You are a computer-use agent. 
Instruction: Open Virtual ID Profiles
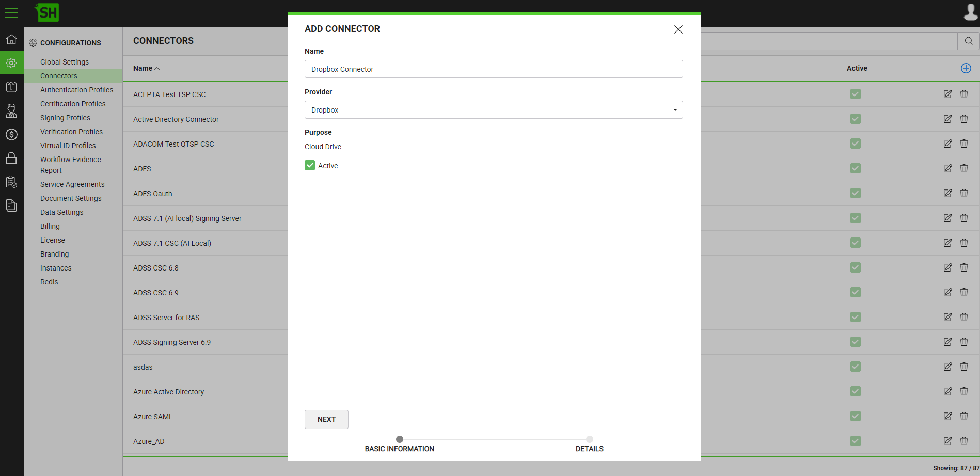point(68,146)
